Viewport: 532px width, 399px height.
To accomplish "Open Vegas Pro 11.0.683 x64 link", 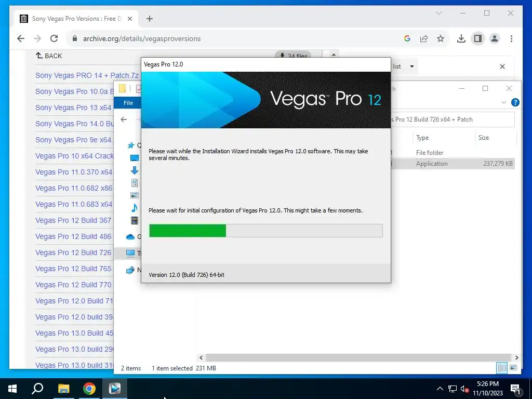I will click(74, 204).
